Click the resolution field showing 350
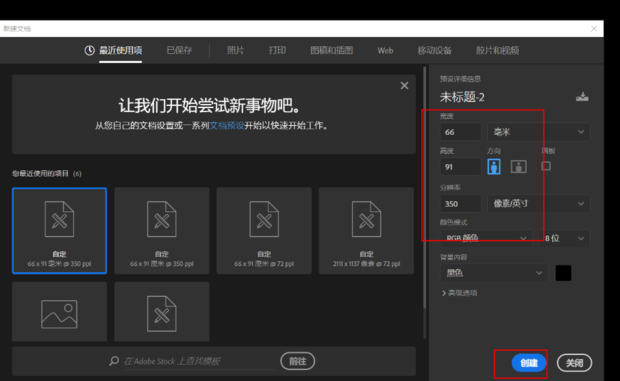This screenshot has width=620, height=381. coord(460,204)
